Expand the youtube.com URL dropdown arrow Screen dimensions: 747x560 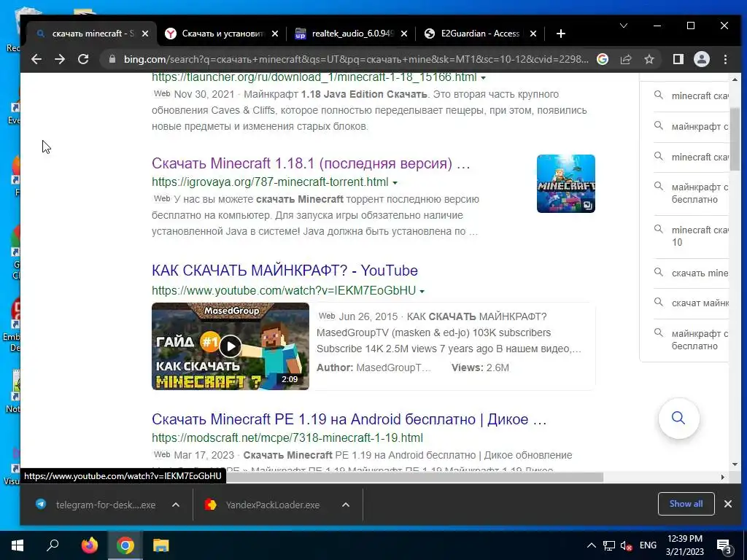(x=422, y=291)
